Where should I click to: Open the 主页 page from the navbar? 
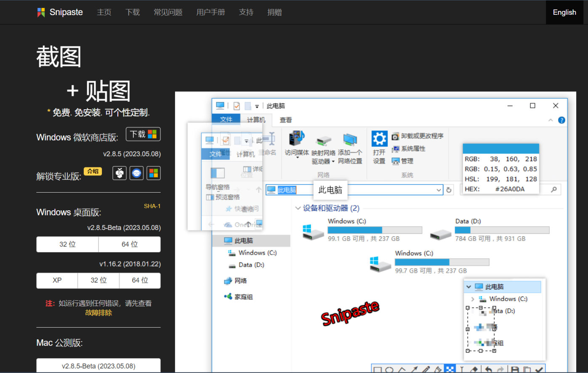pos(104,12)
